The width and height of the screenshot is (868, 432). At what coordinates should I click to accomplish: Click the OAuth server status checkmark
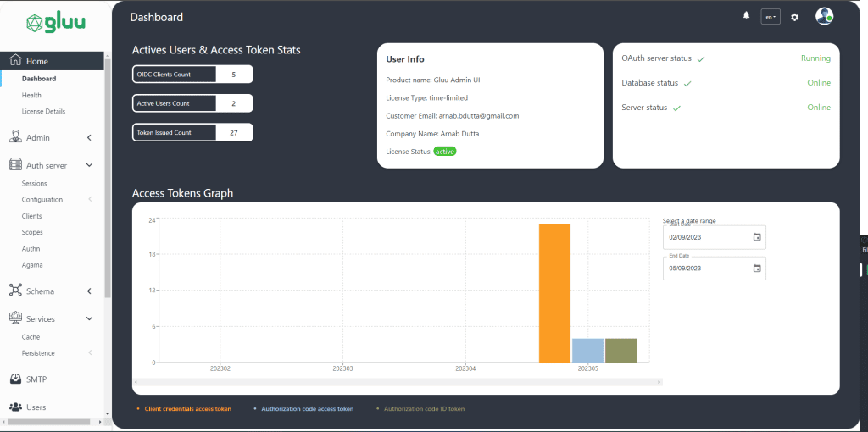(701, 58)
